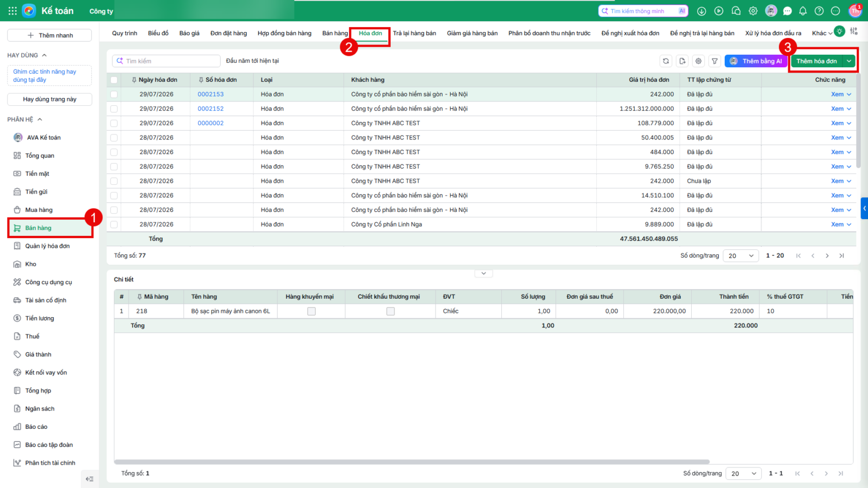Toggle Hàng khuyến mại checkbox in detail row
The image size is (868, 488).
[x=311, y=311]
